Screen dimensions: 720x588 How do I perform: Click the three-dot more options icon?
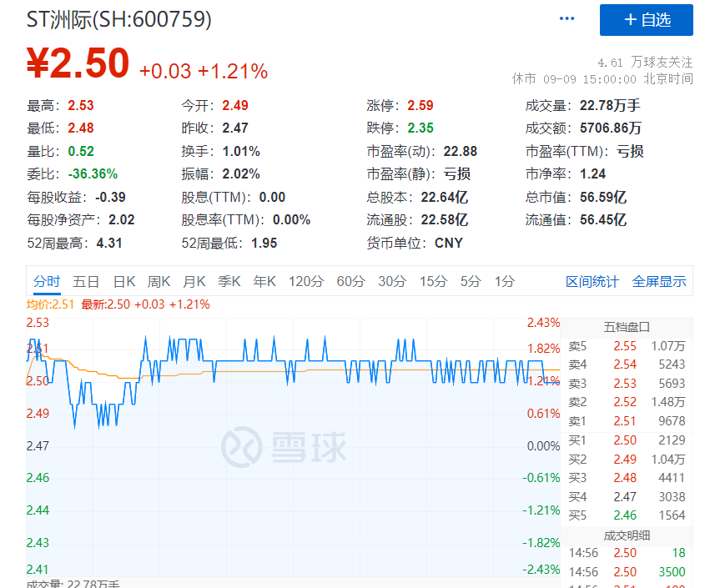(567, 18)
